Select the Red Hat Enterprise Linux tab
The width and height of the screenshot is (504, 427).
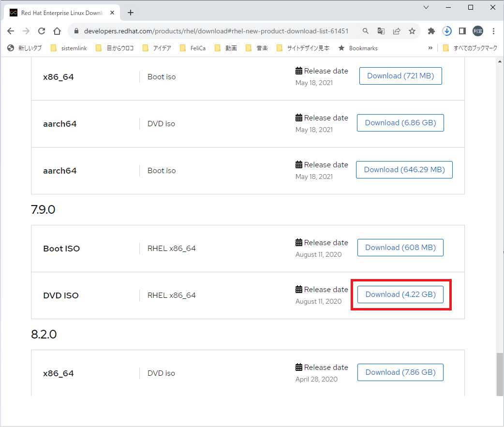pyautogui.click(x=58, y=13)
